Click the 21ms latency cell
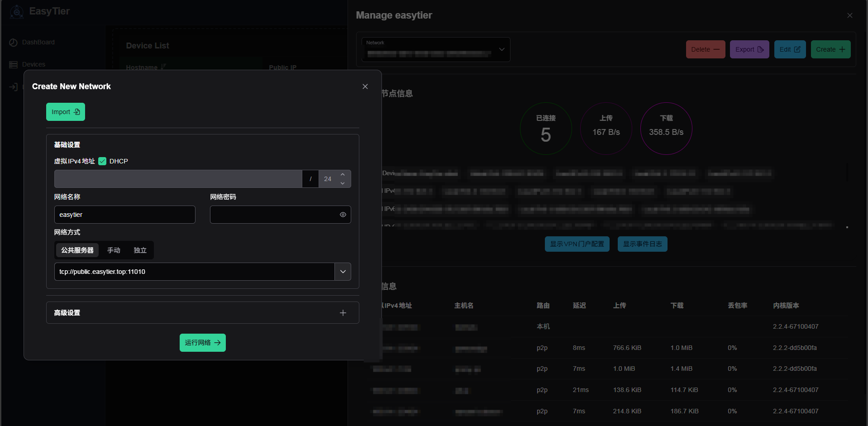 581,390
